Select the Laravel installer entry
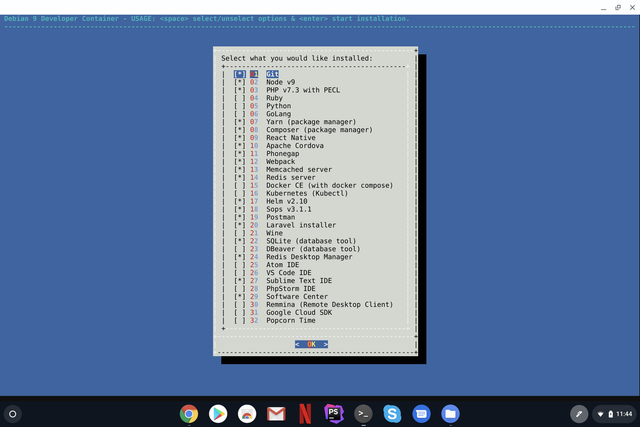 [x=285, y=225]
